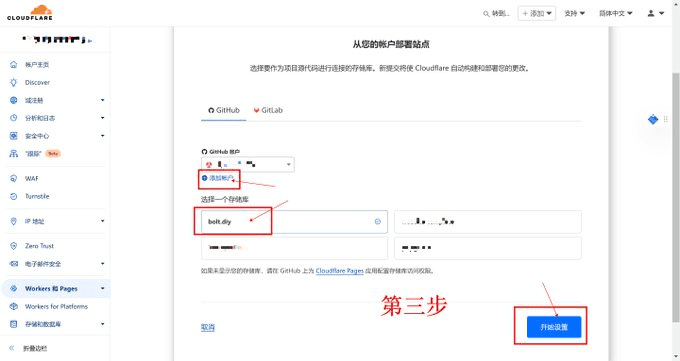
Task: Collapse the Workers 和 Pages section
Action: (103, 289)
